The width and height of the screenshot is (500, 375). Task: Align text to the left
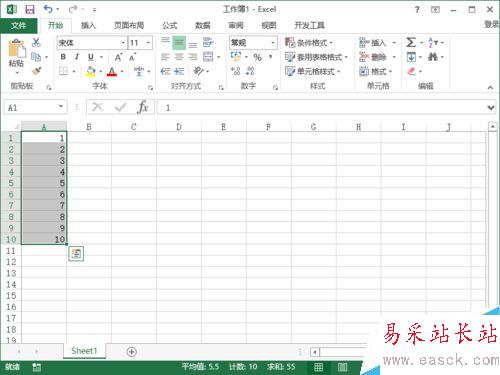[x=165, y=57]
